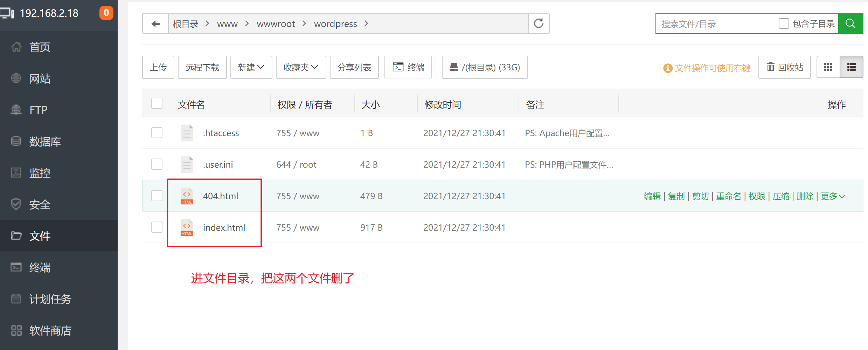Expand the 新建 new dropdown
The image size is (868, 350).
pos(251,67)
